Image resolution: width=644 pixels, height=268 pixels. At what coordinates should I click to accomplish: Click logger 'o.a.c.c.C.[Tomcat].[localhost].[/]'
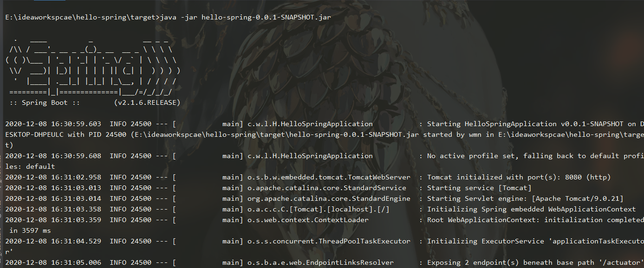tap(319, 209)
